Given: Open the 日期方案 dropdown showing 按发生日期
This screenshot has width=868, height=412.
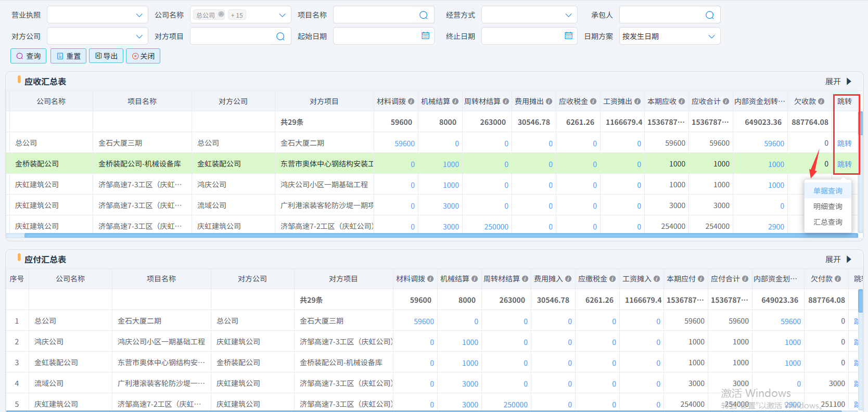Looking at the screenshot, I should (x=711, y=36).
